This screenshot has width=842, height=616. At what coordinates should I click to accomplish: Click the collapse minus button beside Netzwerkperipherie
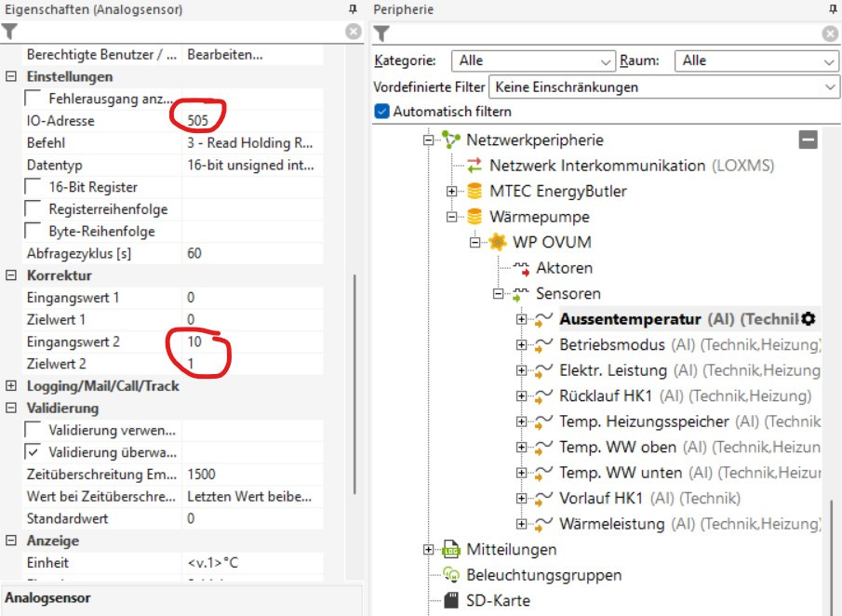809,140
